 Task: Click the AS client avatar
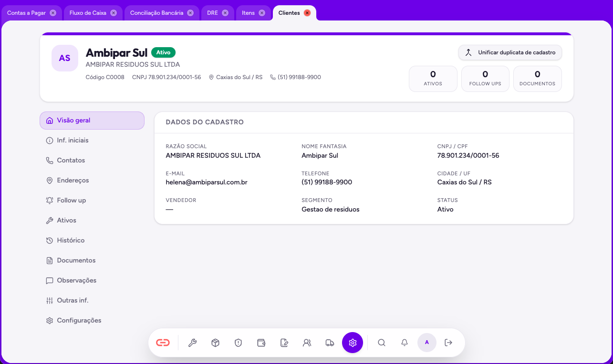point(65,58)
